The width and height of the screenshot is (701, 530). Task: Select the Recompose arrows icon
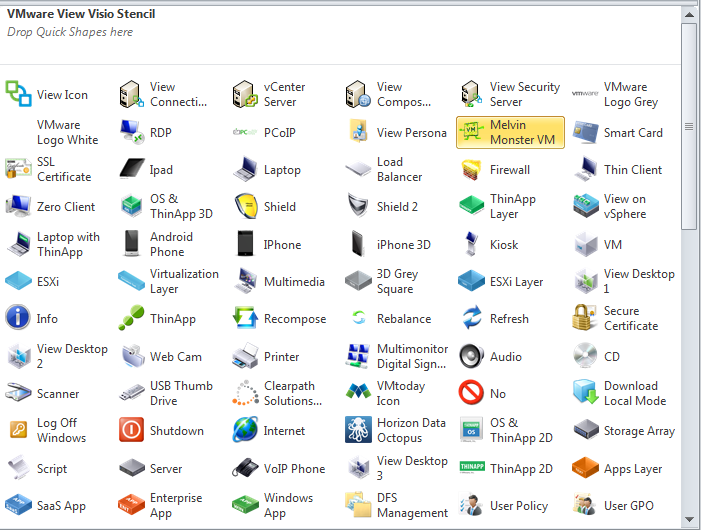point(245,318)
